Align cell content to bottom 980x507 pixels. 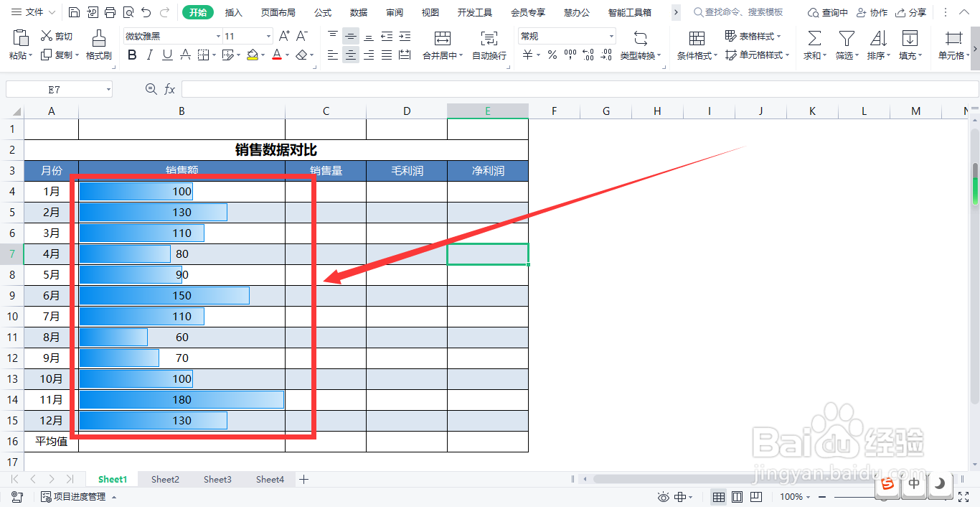pos(369,36)
